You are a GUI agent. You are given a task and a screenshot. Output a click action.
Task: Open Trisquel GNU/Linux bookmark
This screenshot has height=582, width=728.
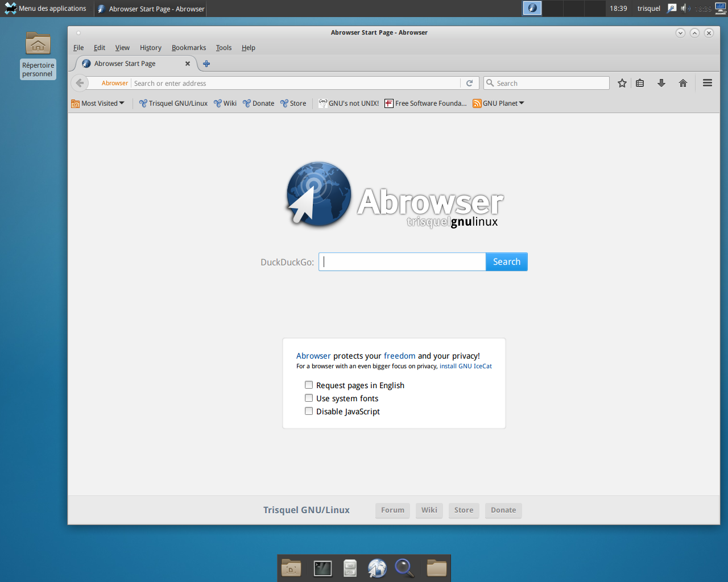(x=173, y=103)
